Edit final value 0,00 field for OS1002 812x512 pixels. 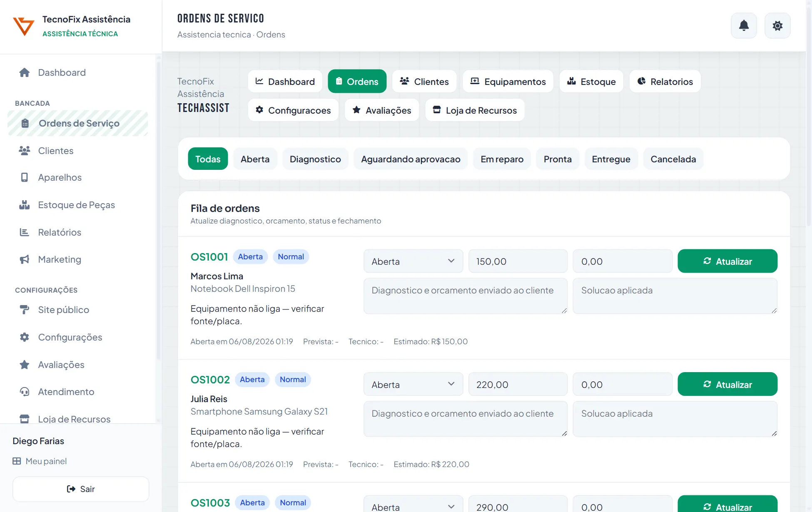pyautogui.click(x=623, y=384)
